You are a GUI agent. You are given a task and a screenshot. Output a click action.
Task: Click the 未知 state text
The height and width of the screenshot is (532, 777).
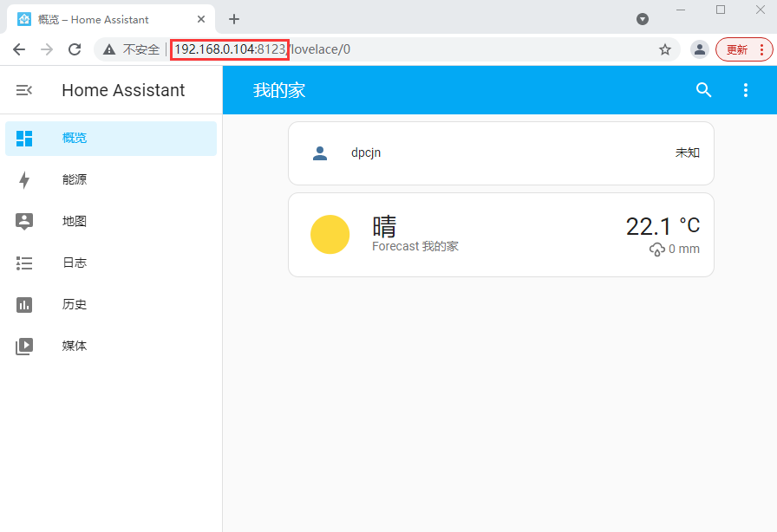pyautogui.click(x=688, y=153)
